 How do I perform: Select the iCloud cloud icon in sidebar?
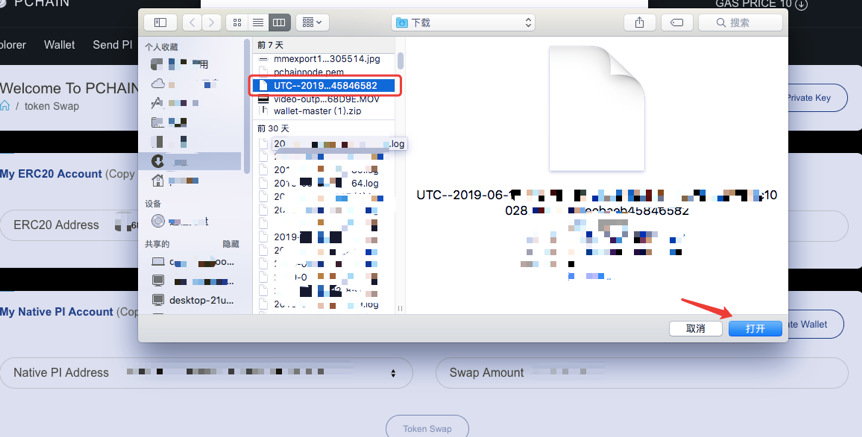pyautogui.click(x=158, y=84)
